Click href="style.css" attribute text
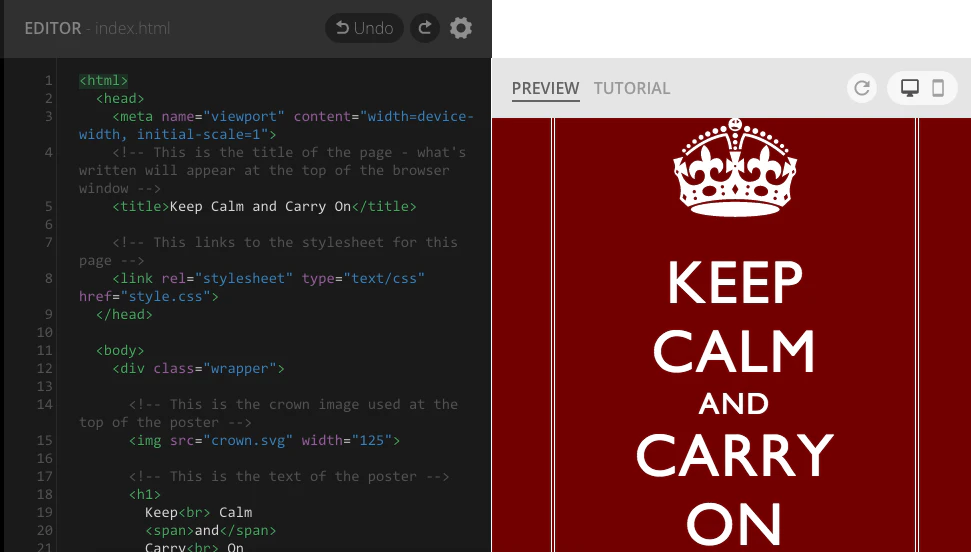Viewport: 971px width, 552px height. pyautogui.click(x=145, y=297)
